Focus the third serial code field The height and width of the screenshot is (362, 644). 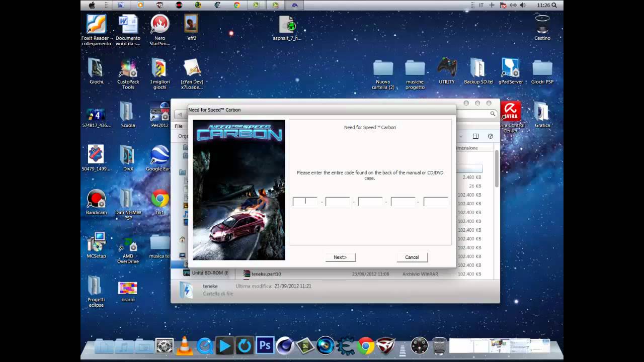pyautogui.click(x=370, y=201)
